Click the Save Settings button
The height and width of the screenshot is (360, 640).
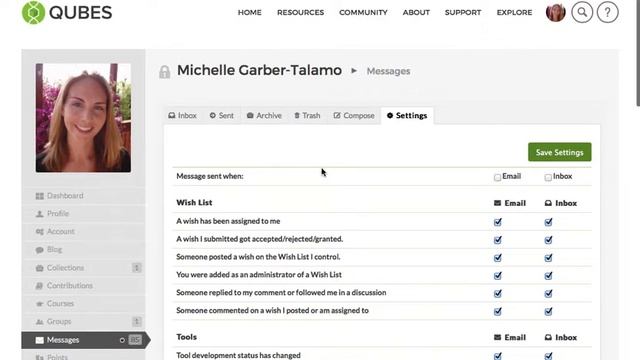(x=560, y=152)
